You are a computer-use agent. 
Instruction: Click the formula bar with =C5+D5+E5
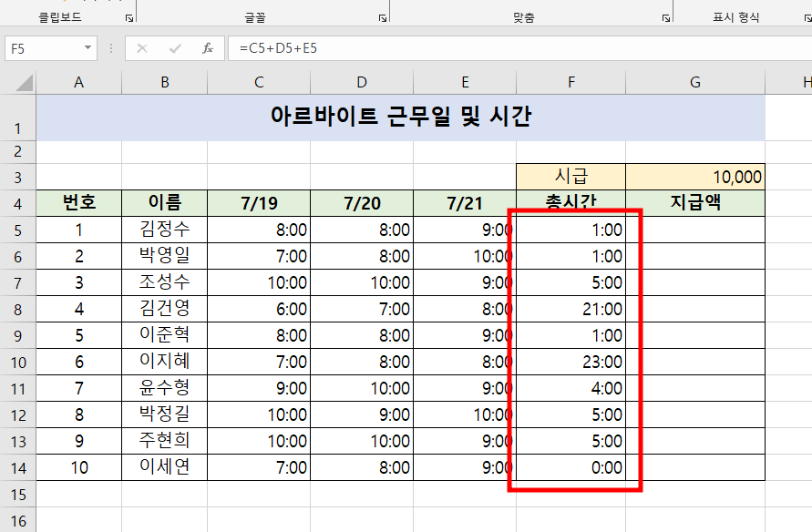(x=520, y=48)
